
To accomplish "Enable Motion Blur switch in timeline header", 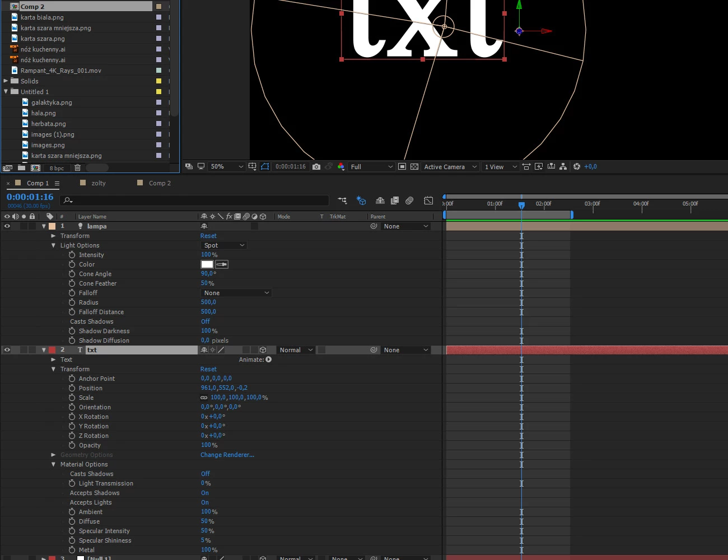I will click(409, 200).
